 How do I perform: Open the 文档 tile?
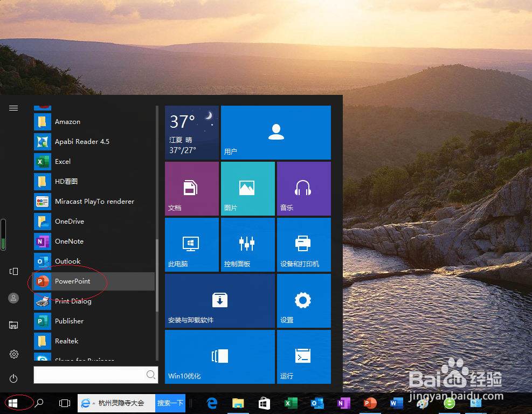pyautogui.click(x=192, y=189)
